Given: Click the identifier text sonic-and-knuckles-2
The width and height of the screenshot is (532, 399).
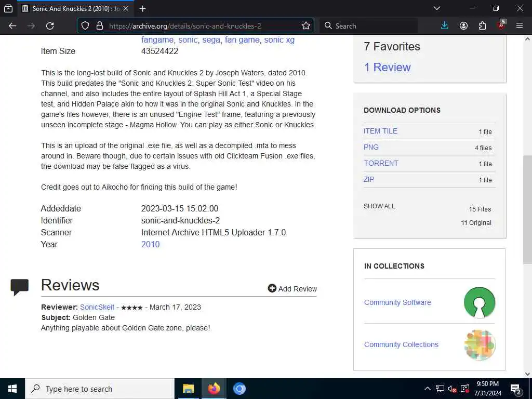Looking at the screenshot, I should click(x=180, y=220).
